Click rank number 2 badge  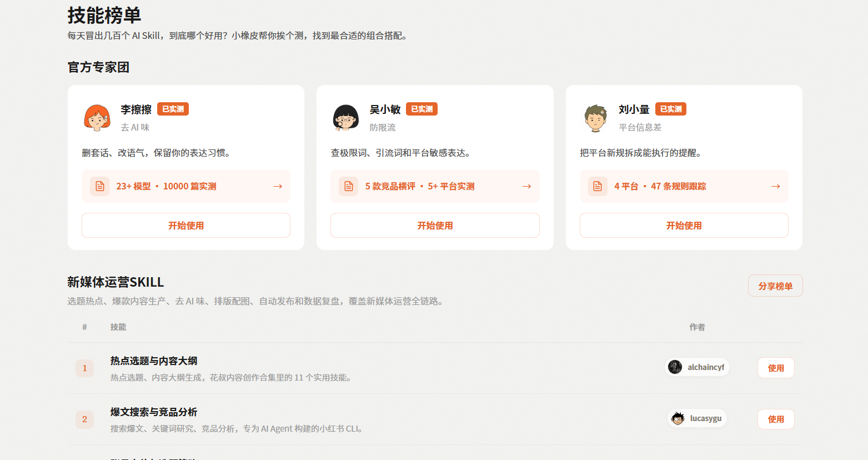pyautogui.click(x=85, y=419)
